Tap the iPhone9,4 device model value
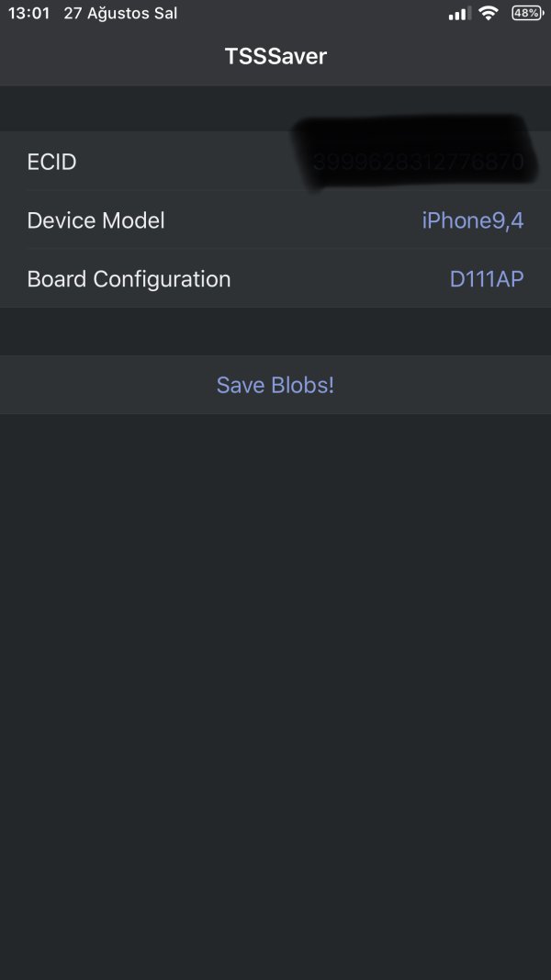551x980 pixels. pos(472,220)
